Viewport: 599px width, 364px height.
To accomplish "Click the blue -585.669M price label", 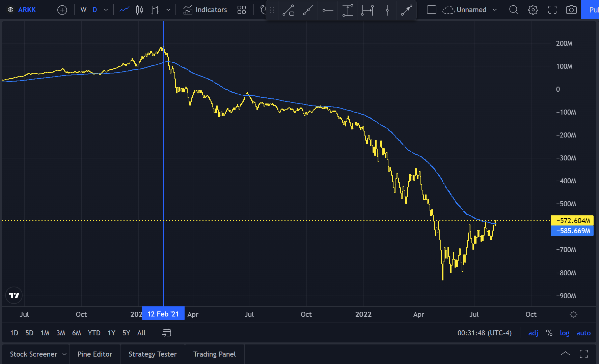I will click(572, 231).
